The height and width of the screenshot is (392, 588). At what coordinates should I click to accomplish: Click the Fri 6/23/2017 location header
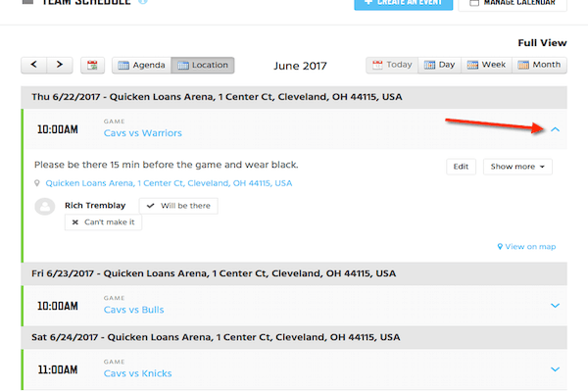tap(294, 273)
